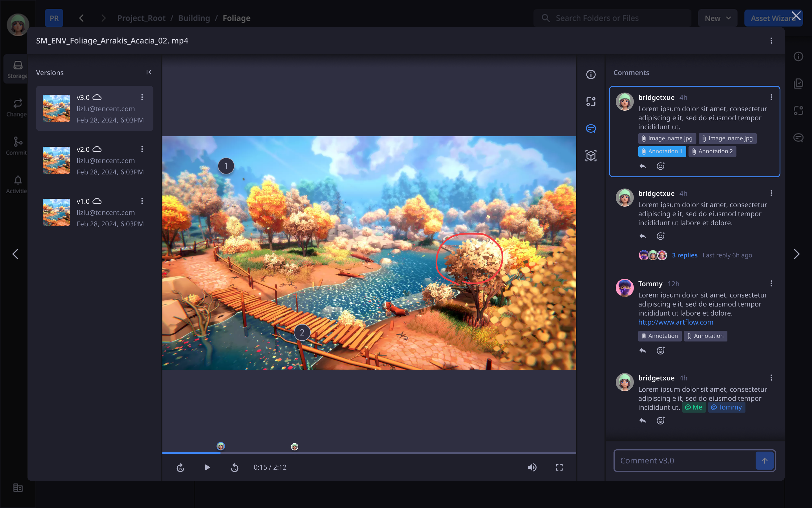Navigate to Project_Root in the breadcrumb
Viewport: 812px width, 508px height.
(x=141, y=18)
